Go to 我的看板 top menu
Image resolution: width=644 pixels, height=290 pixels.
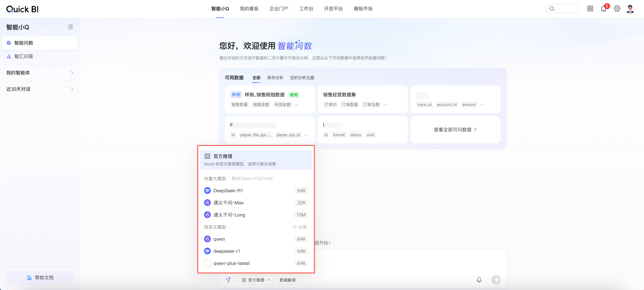[249, 9]
